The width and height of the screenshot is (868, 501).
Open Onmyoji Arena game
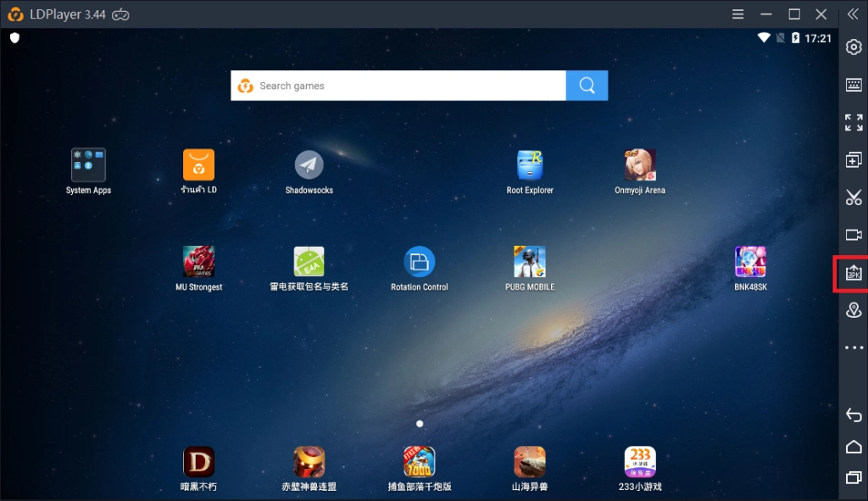point(640,165)
